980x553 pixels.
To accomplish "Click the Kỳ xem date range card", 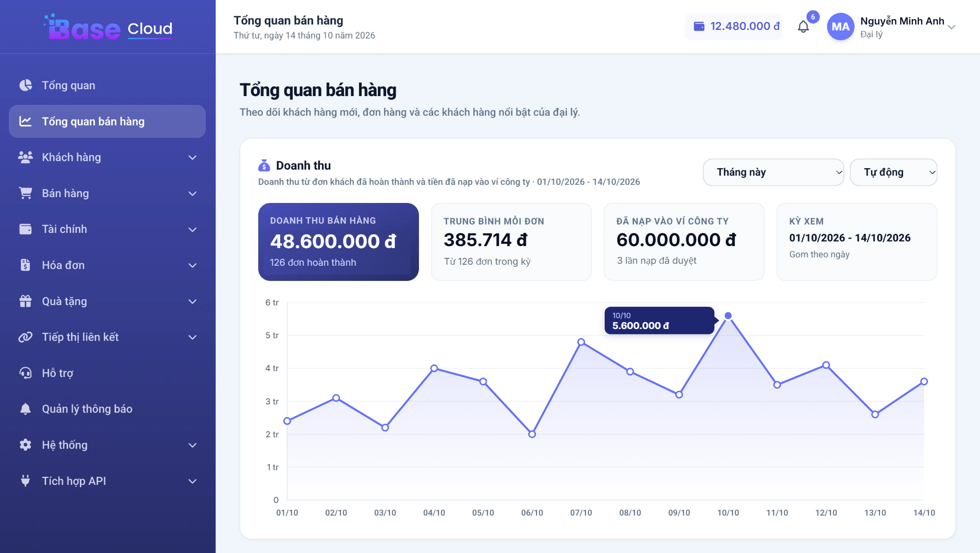I will (x=857, y=242).
